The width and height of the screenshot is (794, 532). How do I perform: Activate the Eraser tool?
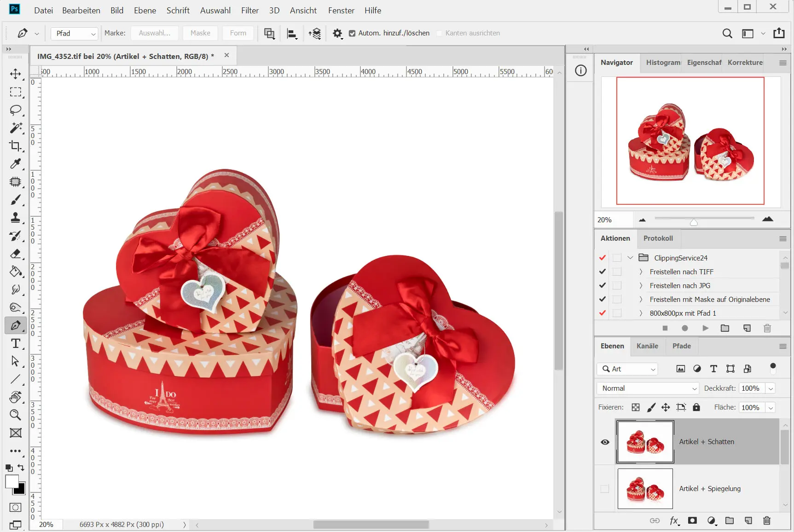[15, 254]
